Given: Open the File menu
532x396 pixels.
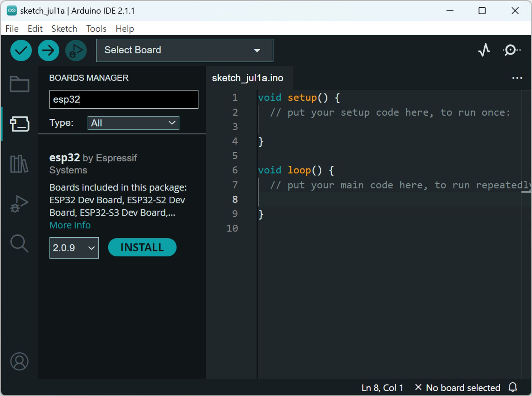Looking at the screenshot, I should 12,29.
